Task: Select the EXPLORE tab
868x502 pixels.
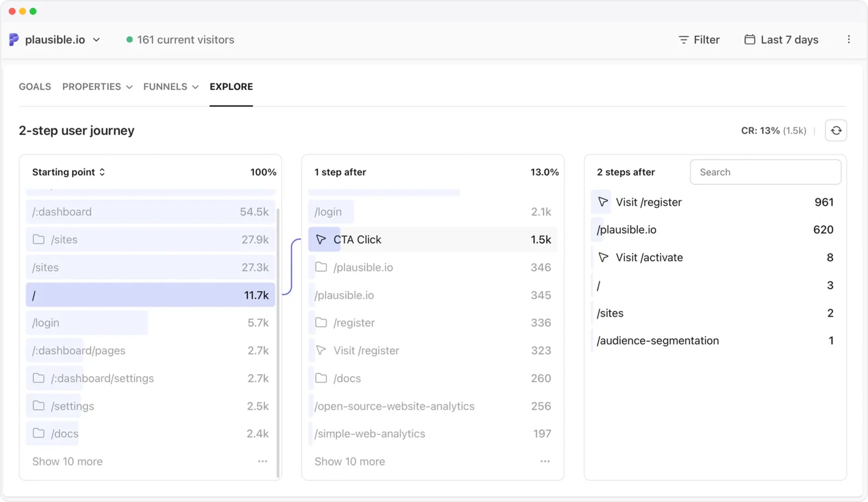Action: click(231, 87)
